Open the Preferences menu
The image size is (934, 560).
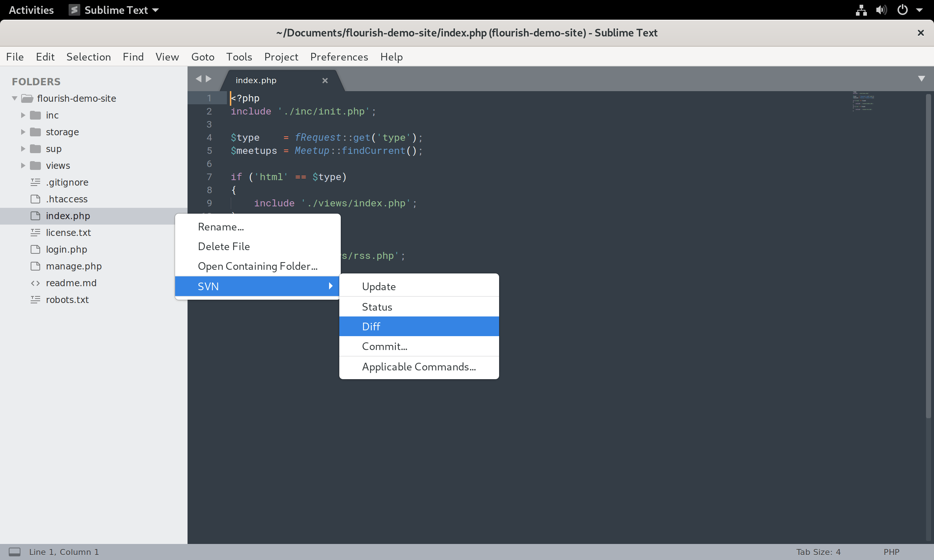pyautogui.click(x=339, y=57)
